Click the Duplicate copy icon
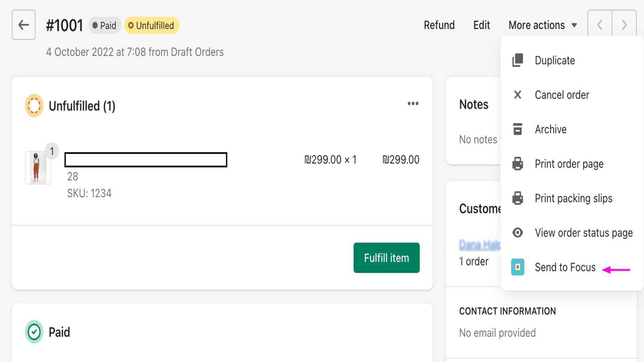 (x=518, y=60)
